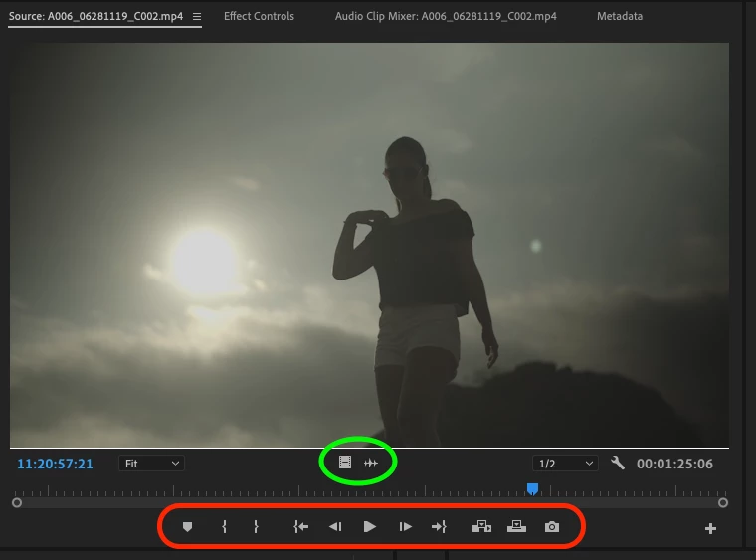Step forward one frame
756x560 pixels.
[405, 527]
